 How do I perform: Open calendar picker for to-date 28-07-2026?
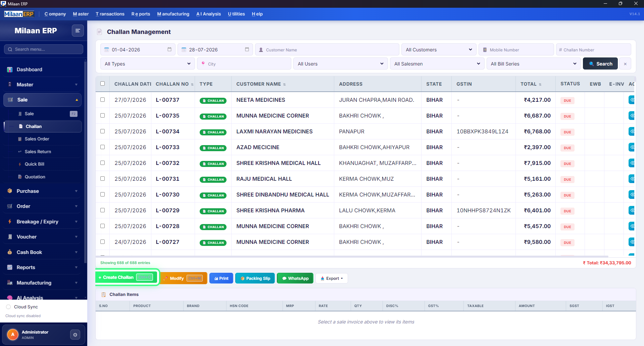pos(247,49)
